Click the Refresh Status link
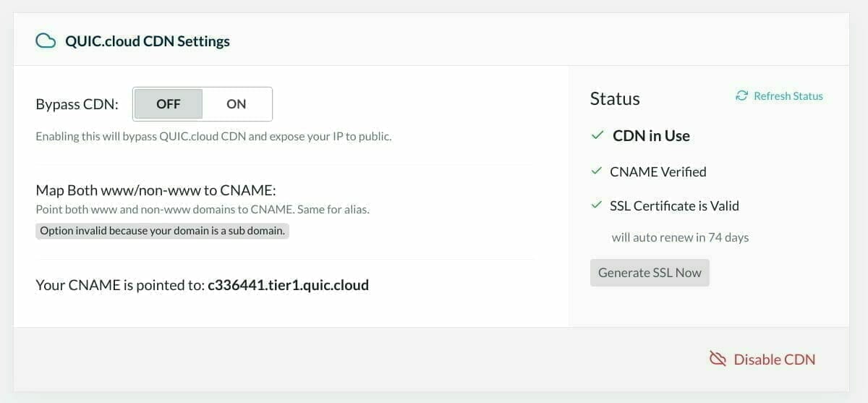The height and width of the screenshot is (403, 868). 788,96
